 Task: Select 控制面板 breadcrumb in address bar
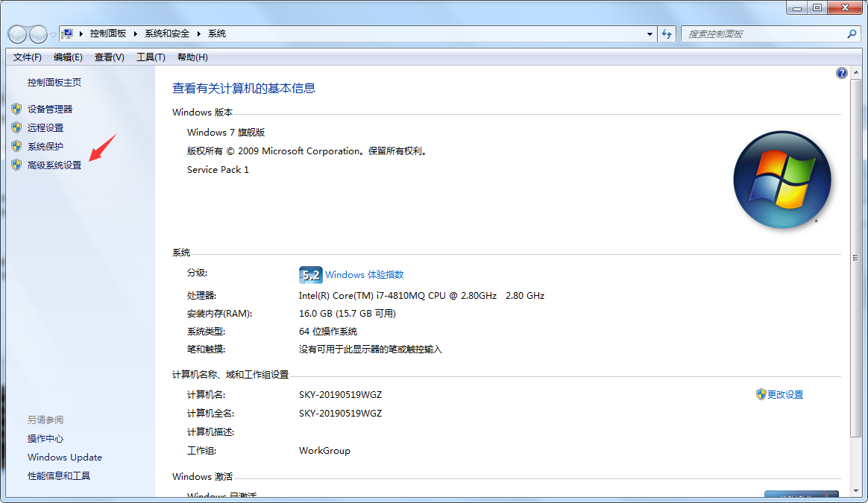pos(108,34)
